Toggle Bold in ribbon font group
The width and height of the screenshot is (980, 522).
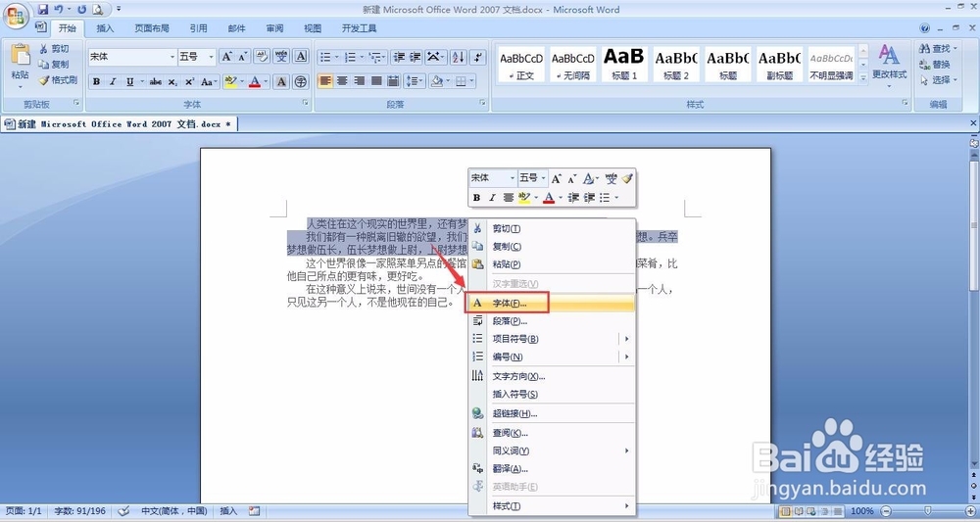96,81
